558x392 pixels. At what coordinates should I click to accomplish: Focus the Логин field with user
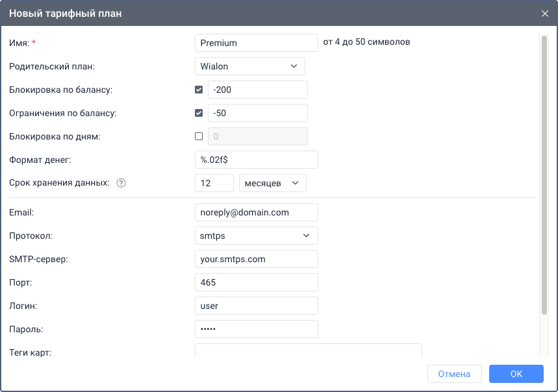pos(256,306)
